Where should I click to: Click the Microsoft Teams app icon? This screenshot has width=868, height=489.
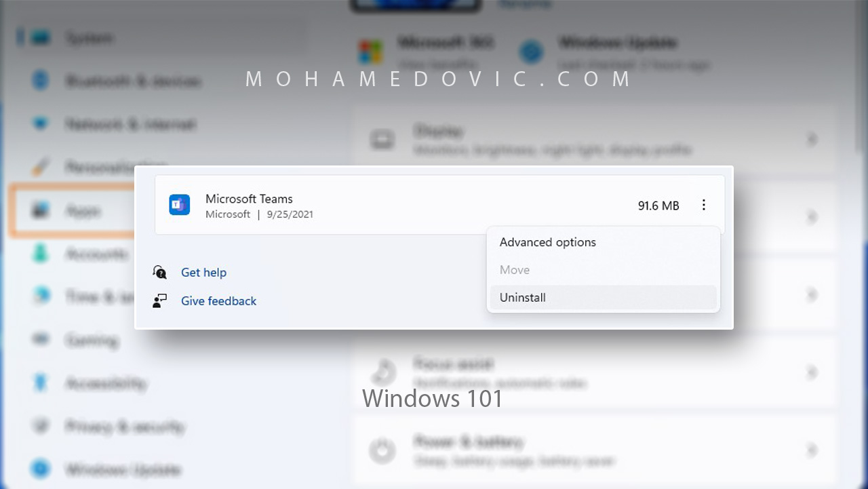click(x=180, y=205)
